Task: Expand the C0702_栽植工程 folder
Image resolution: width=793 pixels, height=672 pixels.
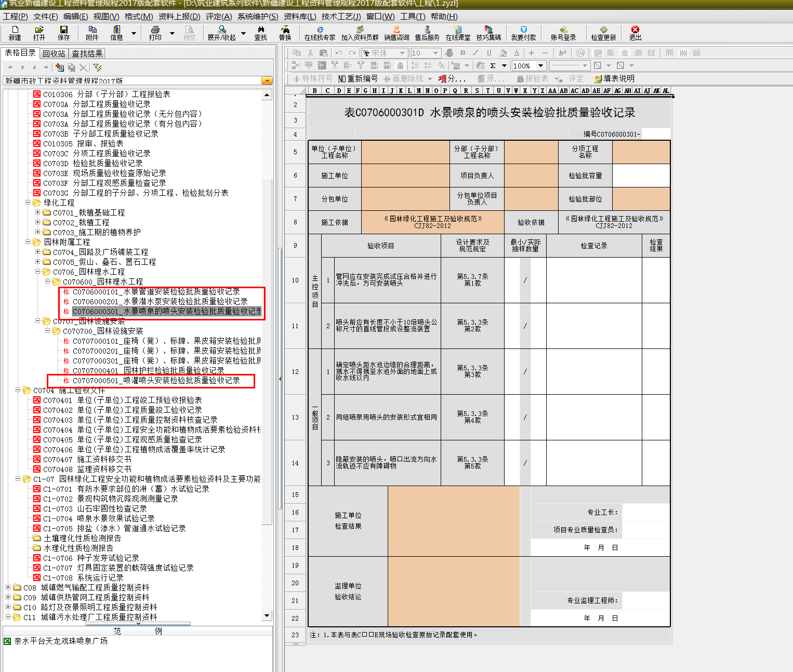Action: (x=38, y=222)
